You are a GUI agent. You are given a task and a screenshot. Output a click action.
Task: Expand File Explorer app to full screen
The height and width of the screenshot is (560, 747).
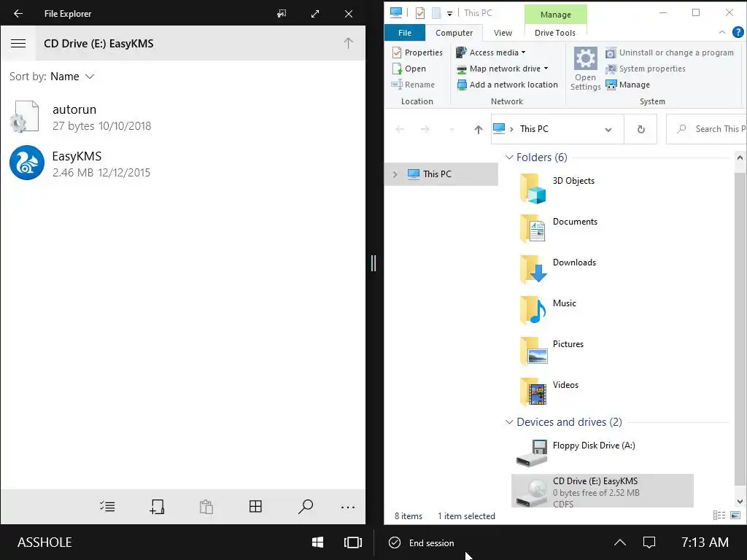(x=315, y=13)
